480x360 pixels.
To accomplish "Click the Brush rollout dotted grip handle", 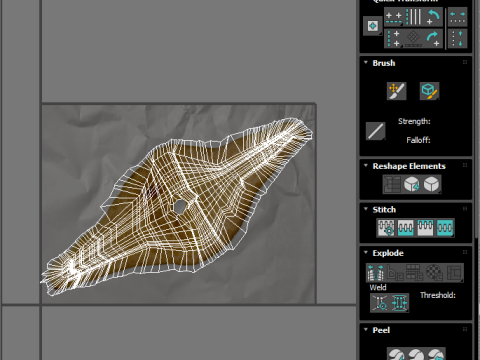I will click(465, 62).
